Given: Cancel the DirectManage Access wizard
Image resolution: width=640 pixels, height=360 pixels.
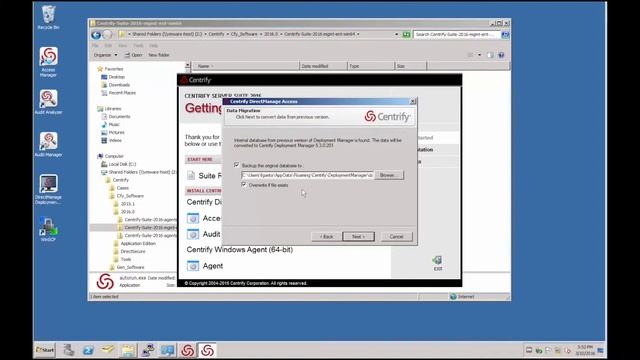Looking at the screenshot, I should click(396, 237).
